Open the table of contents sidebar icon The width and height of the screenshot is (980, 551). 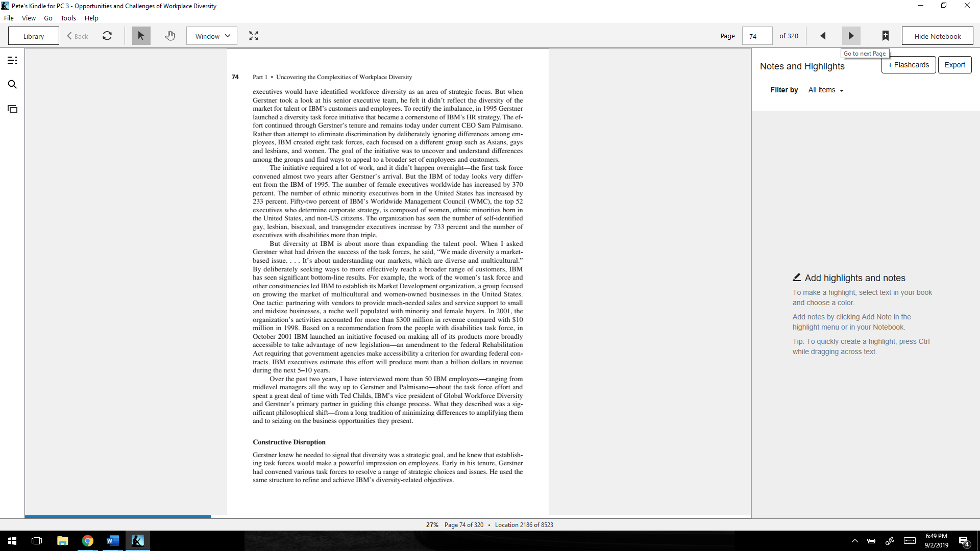pyautogui.click(x=12, y=60)
